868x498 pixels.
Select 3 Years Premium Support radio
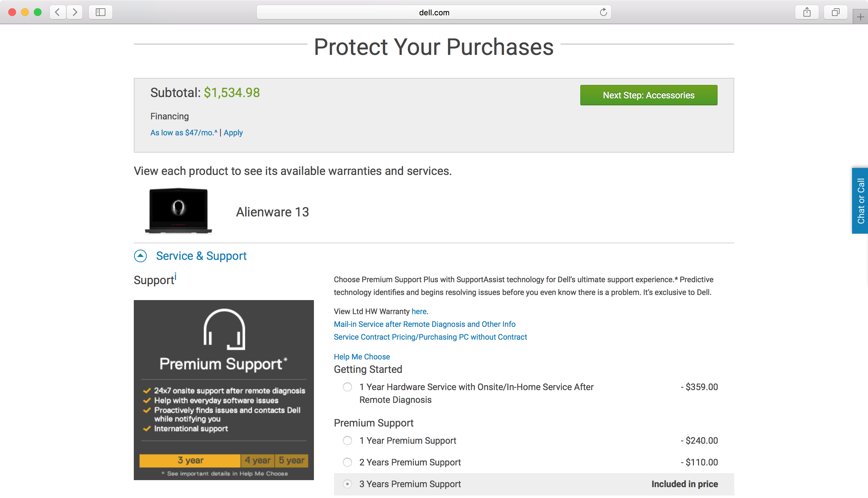tap(347, 484)
